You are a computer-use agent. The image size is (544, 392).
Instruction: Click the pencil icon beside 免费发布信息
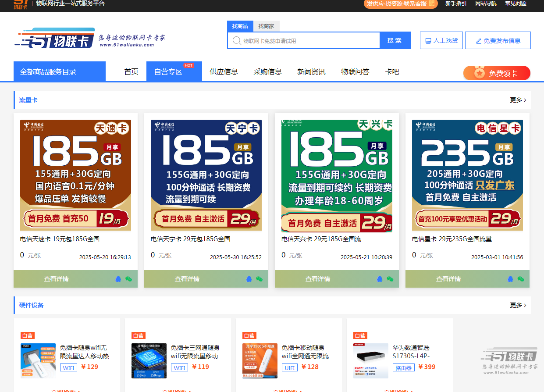click(479, 41)
